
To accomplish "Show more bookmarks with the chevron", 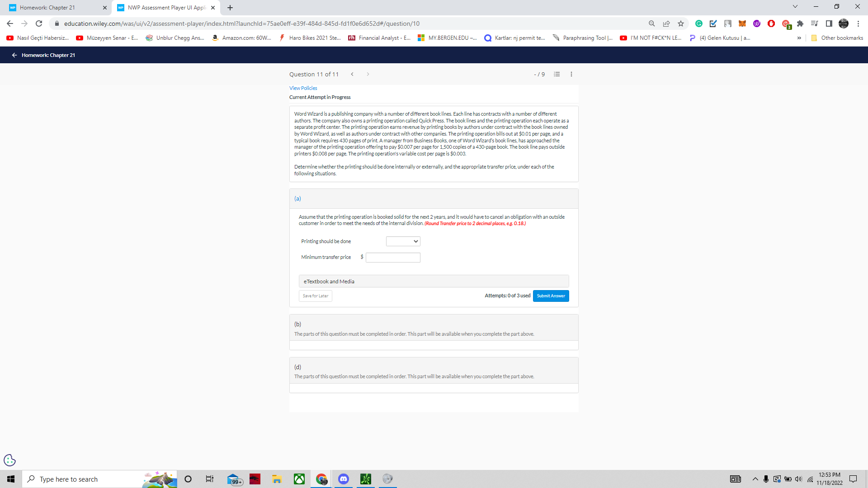I will [799, 38].
